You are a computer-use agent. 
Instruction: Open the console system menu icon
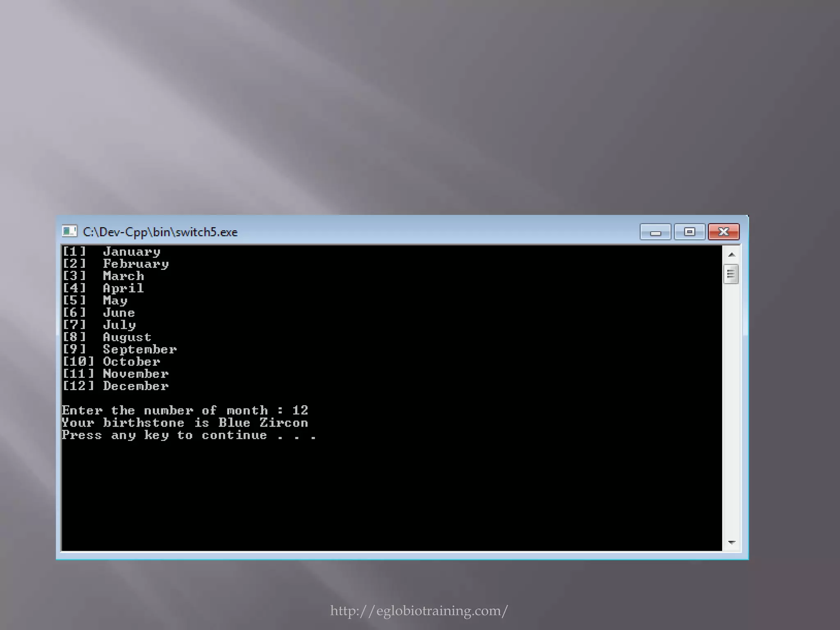coord(69,231)
